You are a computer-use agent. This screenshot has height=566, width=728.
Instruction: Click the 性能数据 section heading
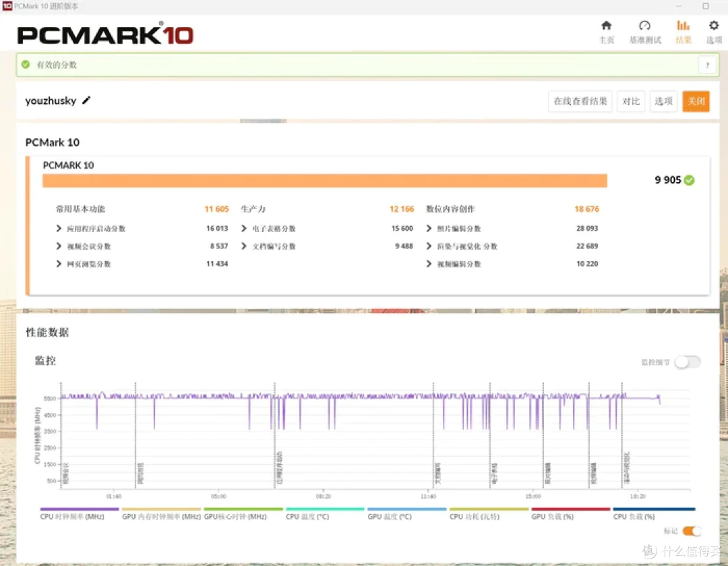coord(47,333)
